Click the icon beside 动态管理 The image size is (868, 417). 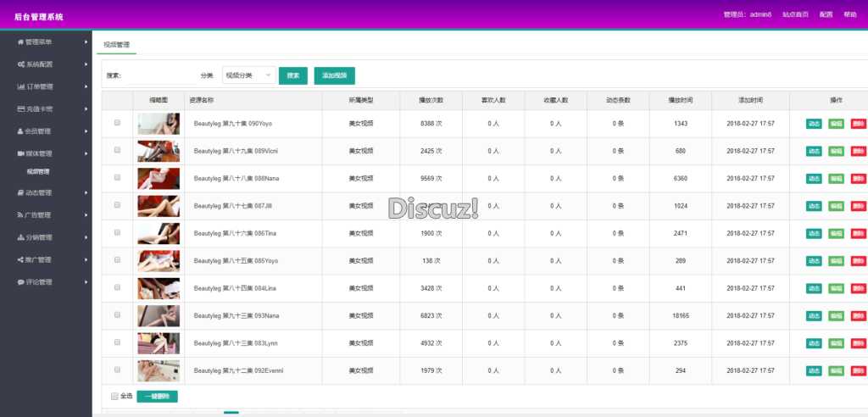point(20,192)
